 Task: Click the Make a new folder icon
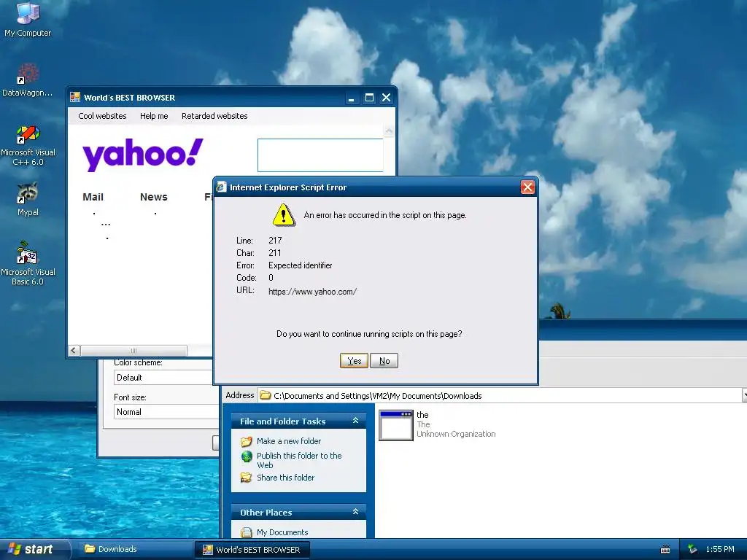point(247,441)
